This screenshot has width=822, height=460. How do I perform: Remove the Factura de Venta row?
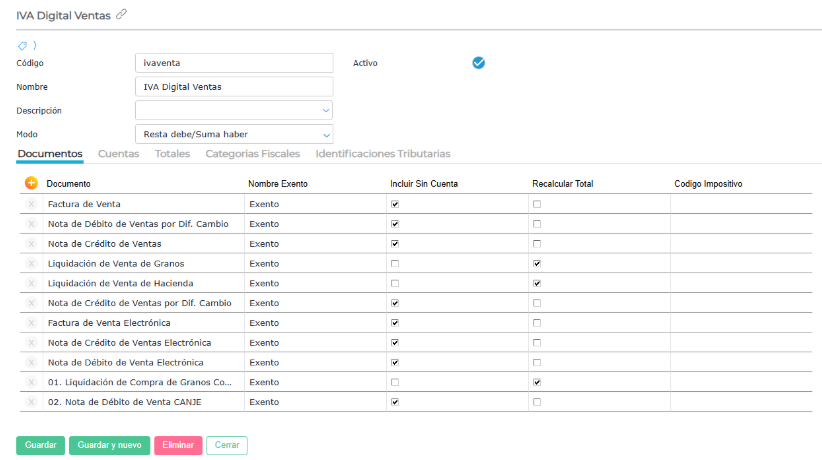pyautogui.click(x=31, y=204)
